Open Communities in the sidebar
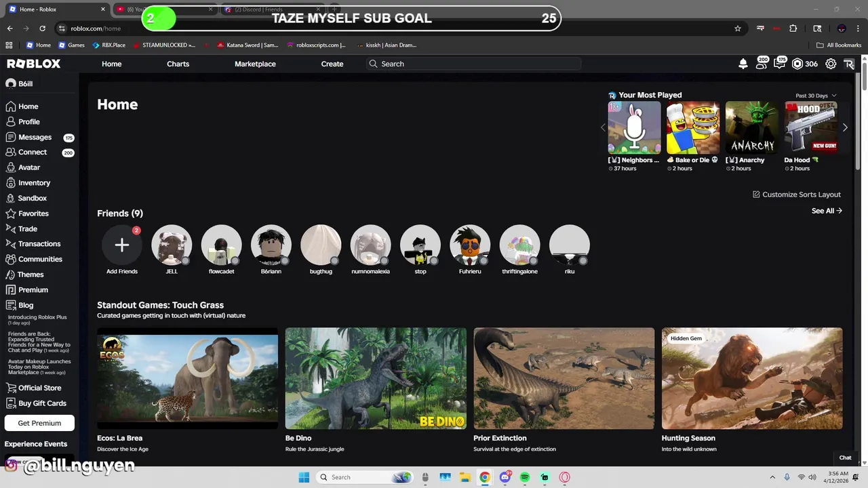This screenshot has width=868, height=488. coord(40,260)
